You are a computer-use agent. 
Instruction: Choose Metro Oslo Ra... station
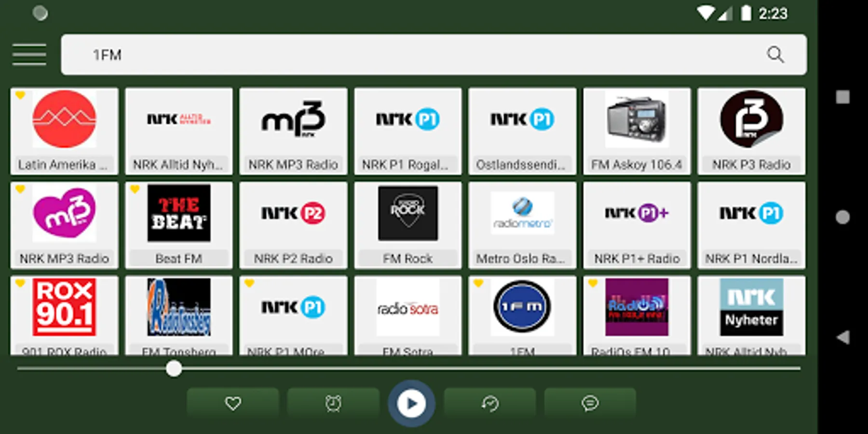point(522,225)
